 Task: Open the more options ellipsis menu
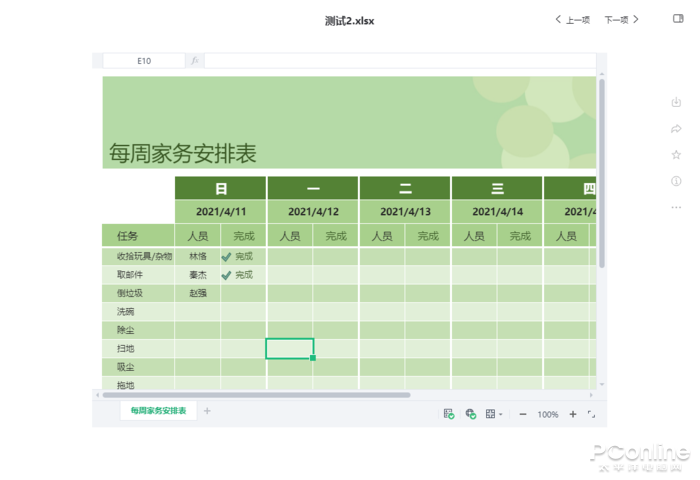click(677, 207)
